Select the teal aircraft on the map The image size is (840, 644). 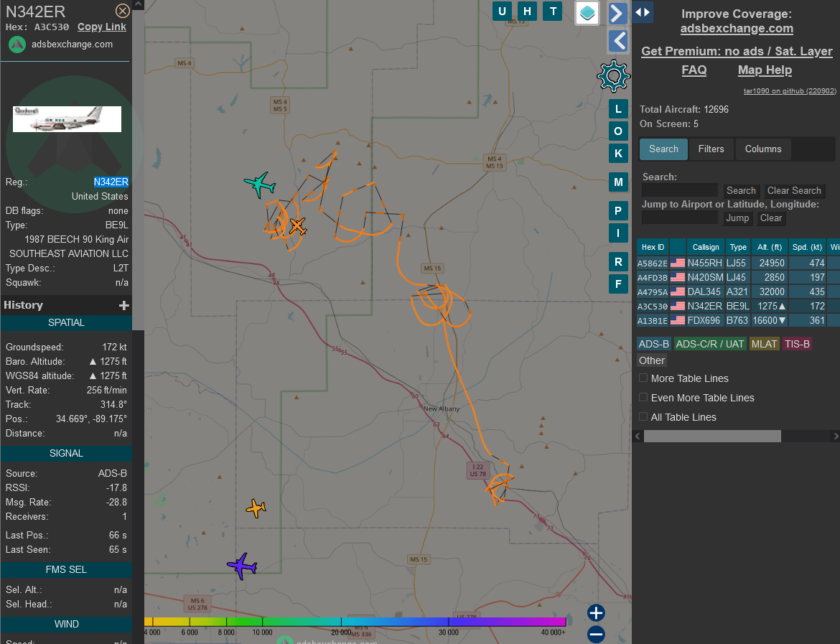[260, 185]
